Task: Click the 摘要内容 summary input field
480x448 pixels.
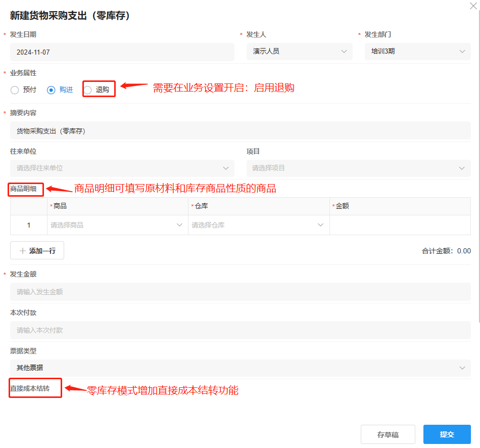Action: click(240, 130)
